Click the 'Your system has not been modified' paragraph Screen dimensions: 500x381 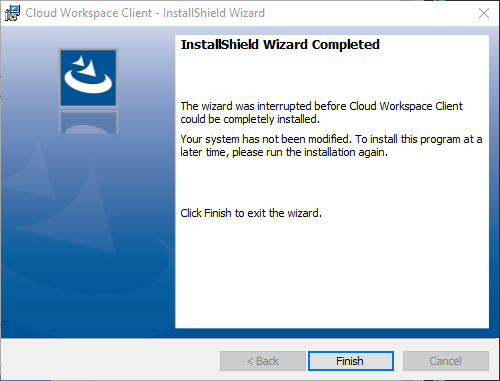(x=331, y=146)
